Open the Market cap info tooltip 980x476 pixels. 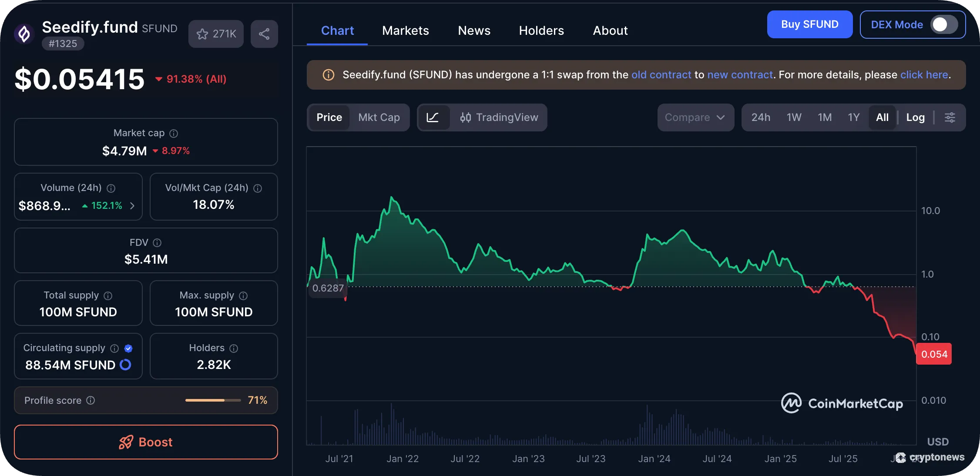click(173, 133)
